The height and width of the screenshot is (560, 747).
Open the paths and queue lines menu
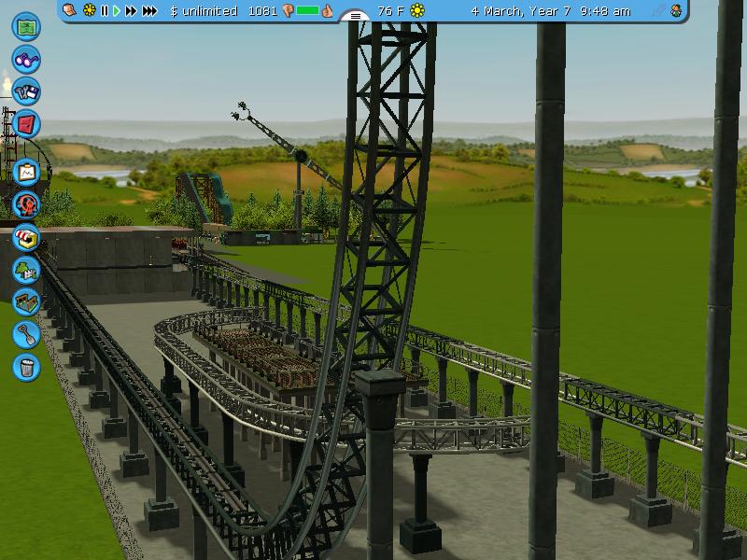[26, 302]
